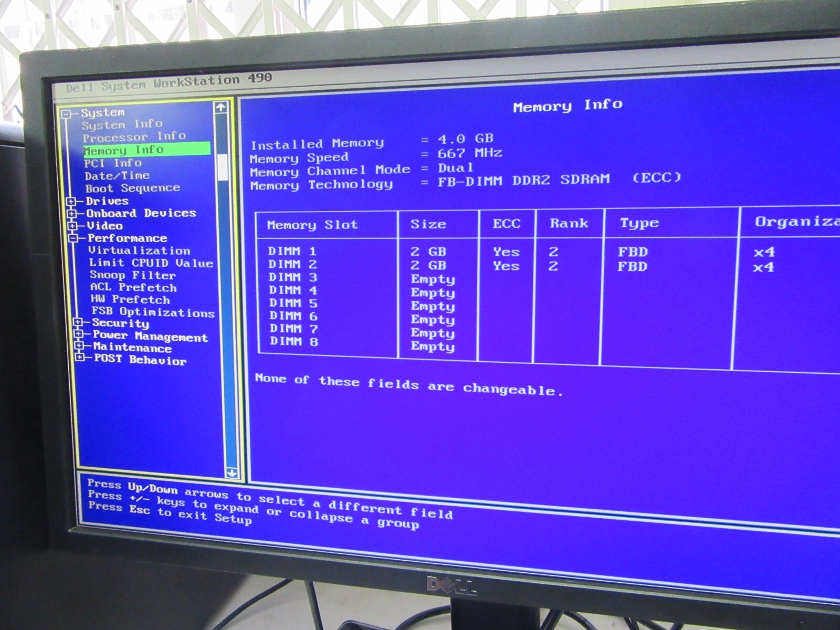Click the 'None of these fields are changeable' note
The image size is (840, 630).
(409, 384)
